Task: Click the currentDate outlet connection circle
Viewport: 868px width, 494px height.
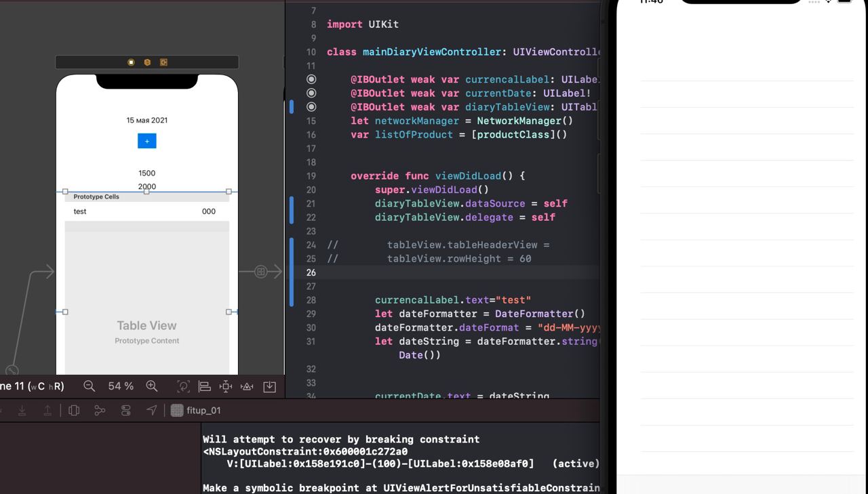Action: [311, 93]
